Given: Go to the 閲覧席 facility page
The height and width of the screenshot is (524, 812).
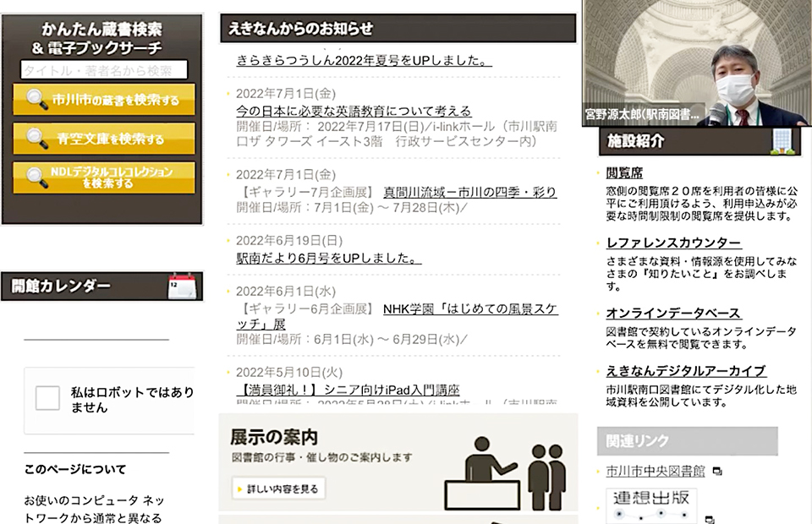Looking at the screenshot, I should (624, 172).
